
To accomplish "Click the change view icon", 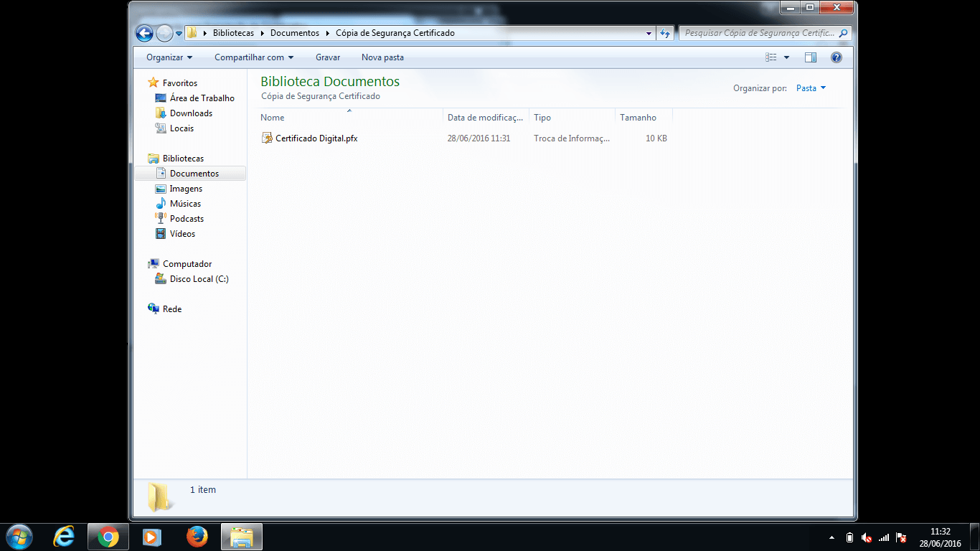I will click(x=771, y=57).
